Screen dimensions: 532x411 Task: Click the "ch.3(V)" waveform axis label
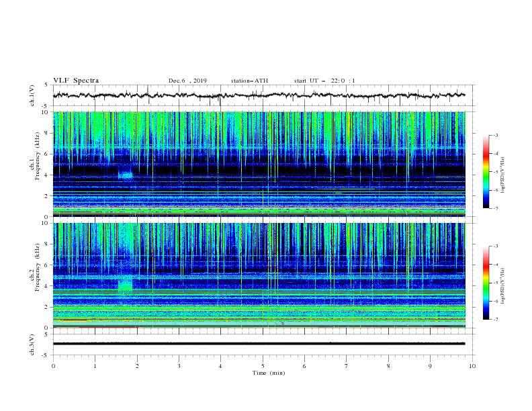tap(32, 345)
